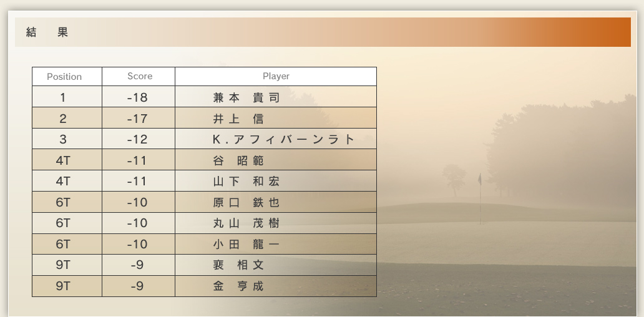Select player name 丸山 茂樹
Image resolution: width=644 pixels, height=317 pixels.
246,223
